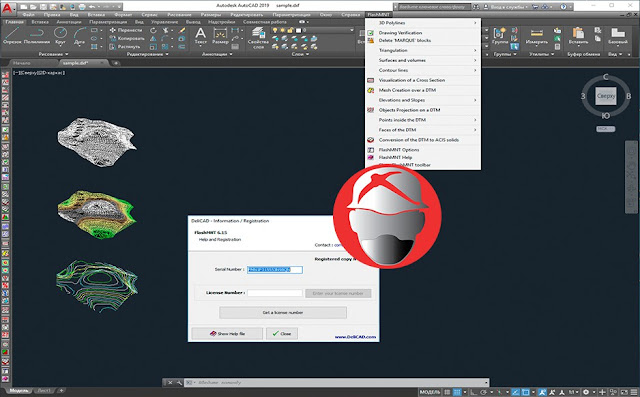Choose Mesh Creation over a DTM

423,90
